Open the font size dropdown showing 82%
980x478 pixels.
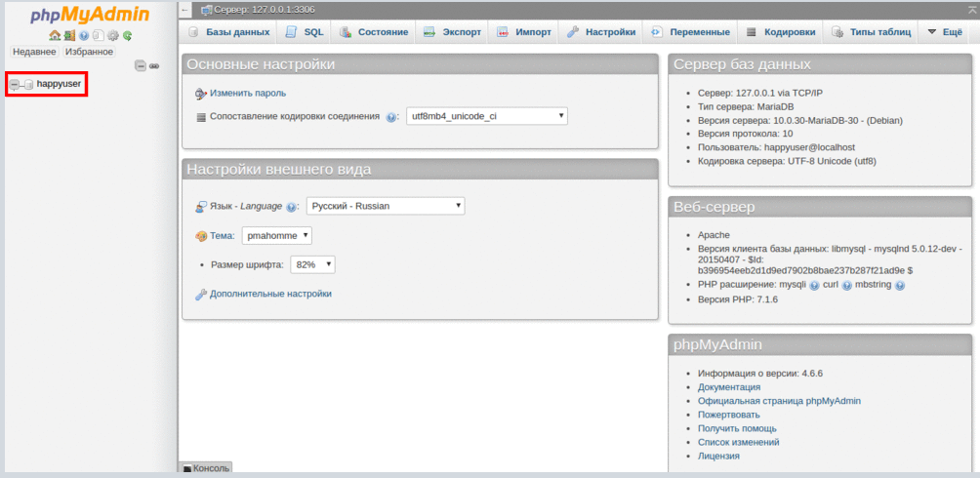(x=312, y=265)
